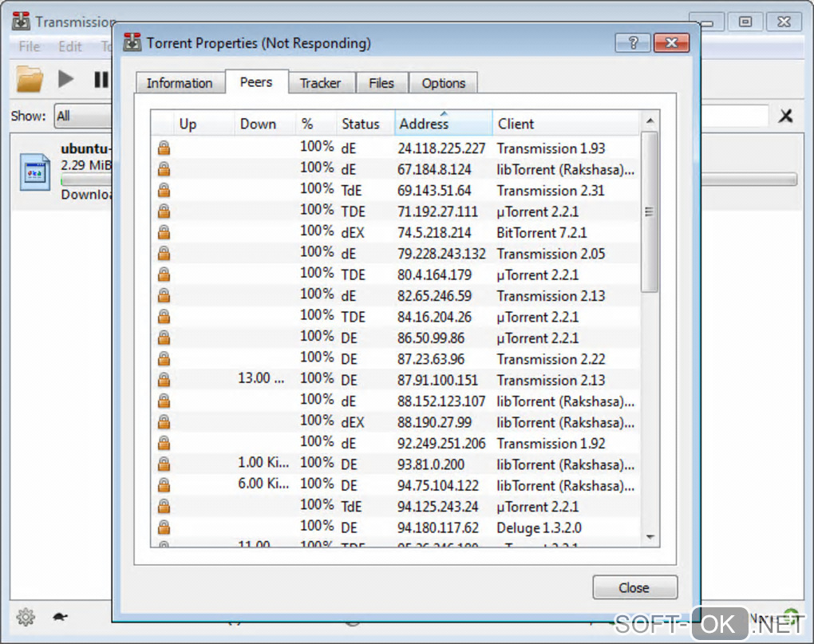The height and width of the screenshot is (644, 814).
Task: Click the lock icon for peer 87.91.100.151
Action: pyautogui.click(x=164, y=380)
